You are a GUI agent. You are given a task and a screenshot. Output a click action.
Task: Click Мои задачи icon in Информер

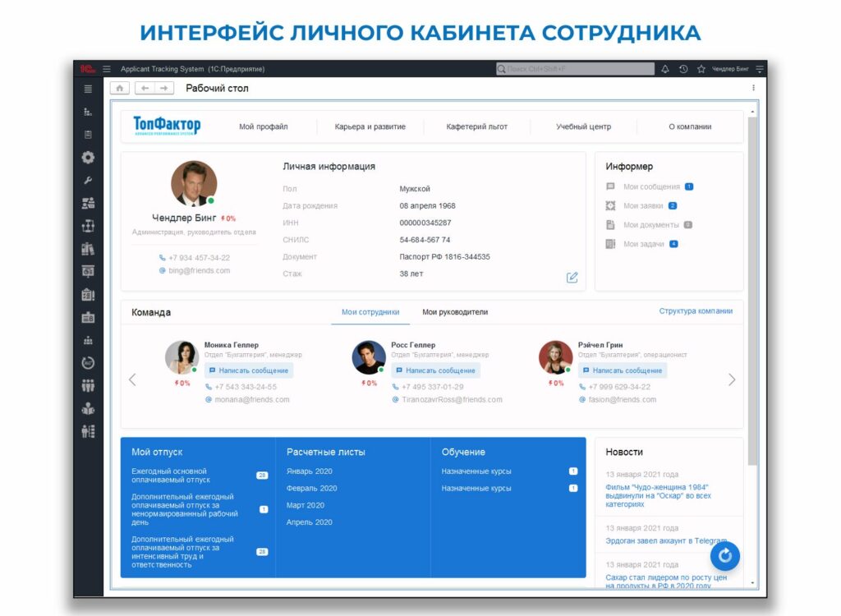610,244
